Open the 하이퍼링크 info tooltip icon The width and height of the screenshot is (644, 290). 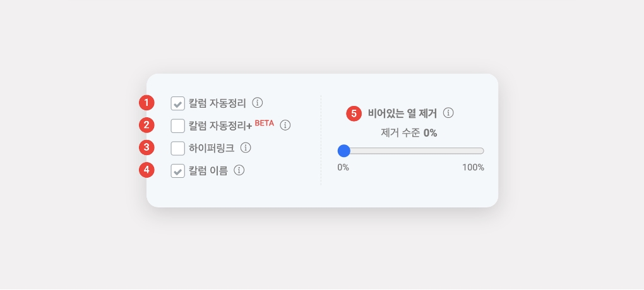(x=246, y=148)
